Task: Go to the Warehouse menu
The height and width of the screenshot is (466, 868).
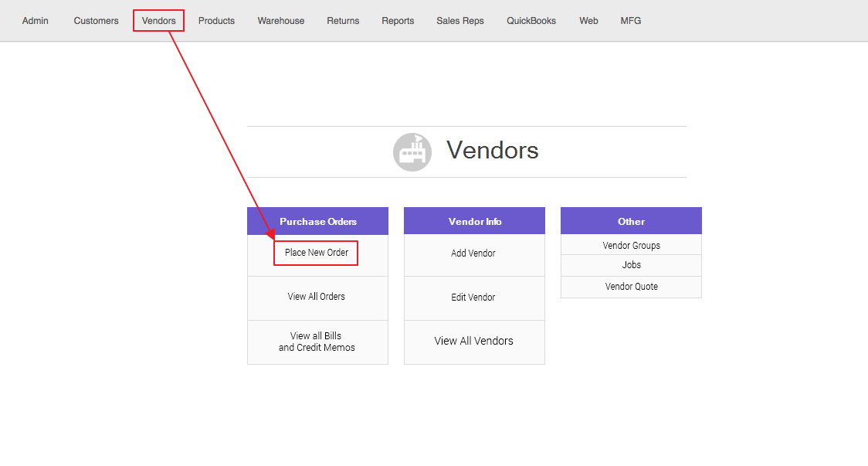Action: (281, 21)
